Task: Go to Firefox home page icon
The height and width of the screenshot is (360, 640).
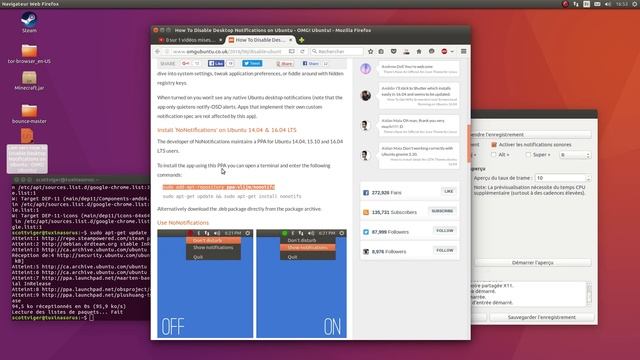Action: pyautogui.click(x=419, y=51)
